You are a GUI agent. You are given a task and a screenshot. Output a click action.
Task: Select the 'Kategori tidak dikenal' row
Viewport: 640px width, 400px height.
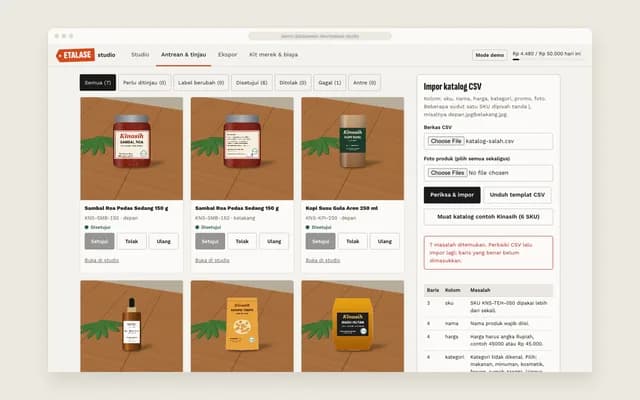click(488, 362)
